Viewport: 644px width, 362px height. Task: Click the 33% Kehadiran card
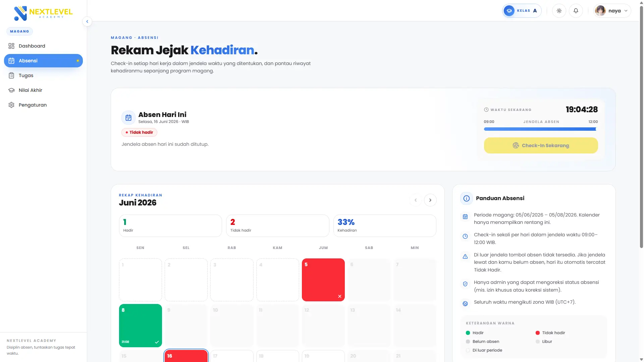click(385, 226)
